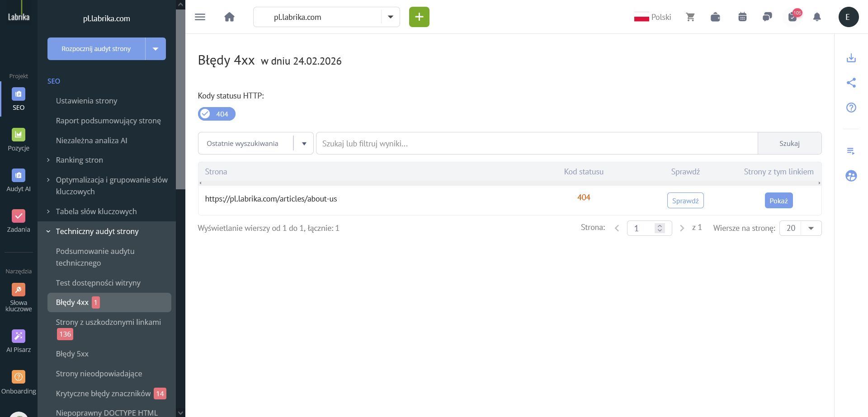Open Strony z uszkodzonymi linkami

point(108,328)
